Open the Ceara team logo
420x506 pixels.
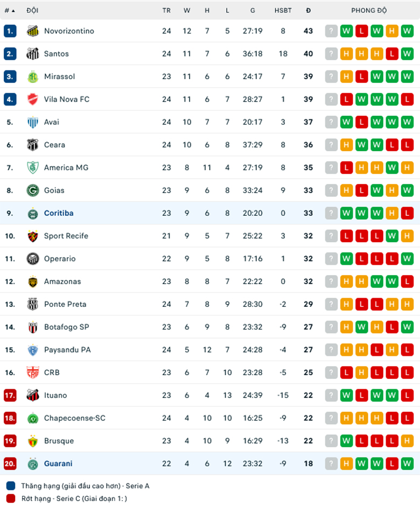click(32, 145)
